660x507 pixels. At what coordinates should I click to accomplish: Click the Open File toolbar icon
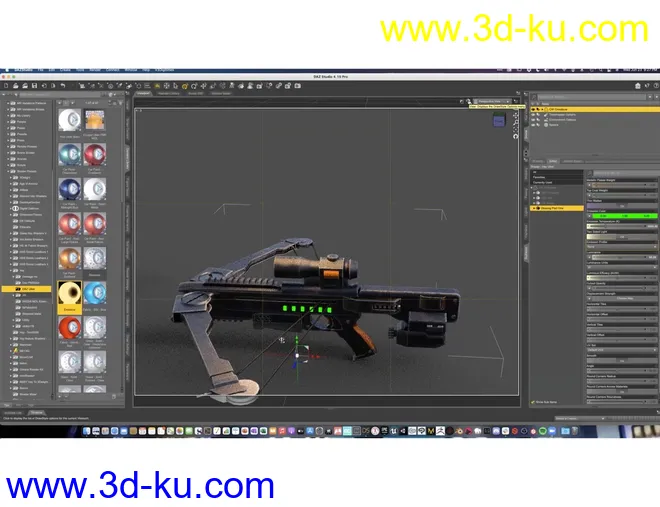(16, 86)
